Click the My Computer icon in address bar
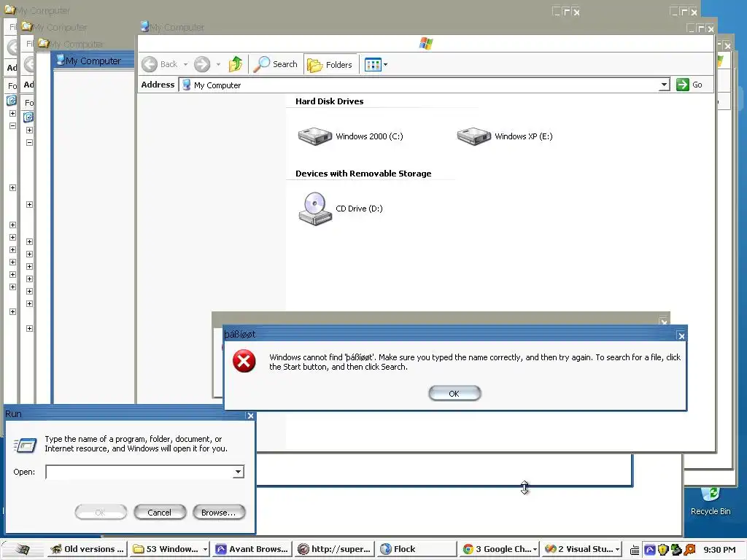Screen dimensions: 747x560 [x=187, y=85]
